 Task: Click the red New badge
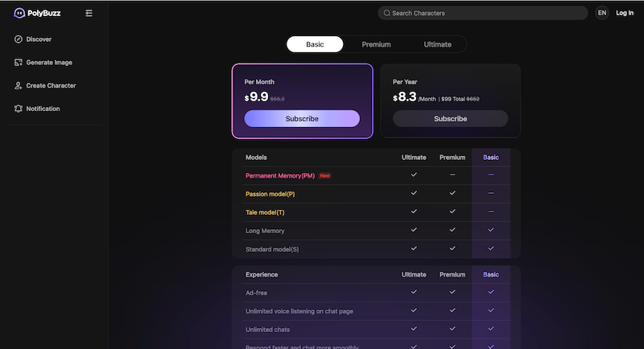[x=324, y=174]
